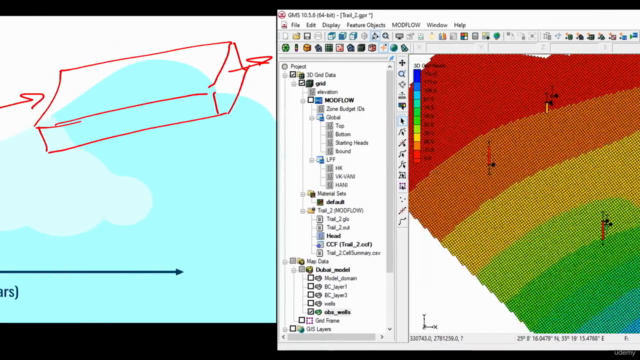Toggle the grid checkbox
Image resolution: width=640 pixels, height=360 pixels.
tap(302, 83)
